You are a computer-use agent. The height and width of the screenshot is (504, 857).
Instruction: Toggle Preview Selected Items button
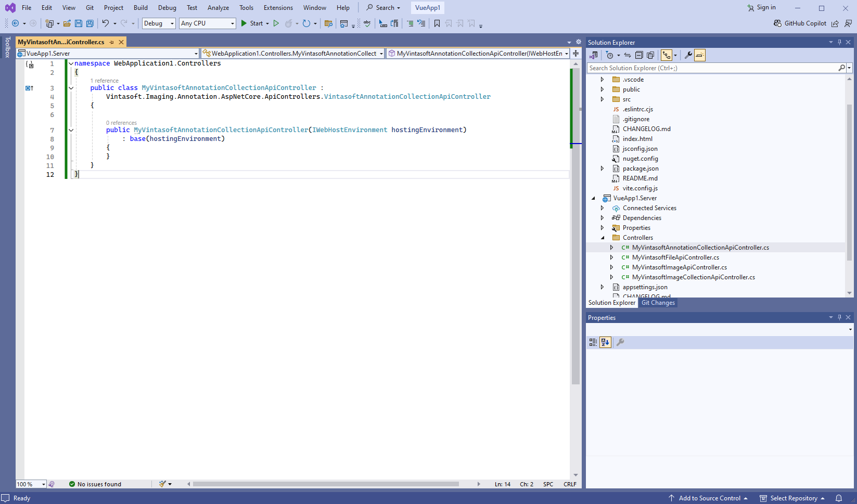[700, 55]
